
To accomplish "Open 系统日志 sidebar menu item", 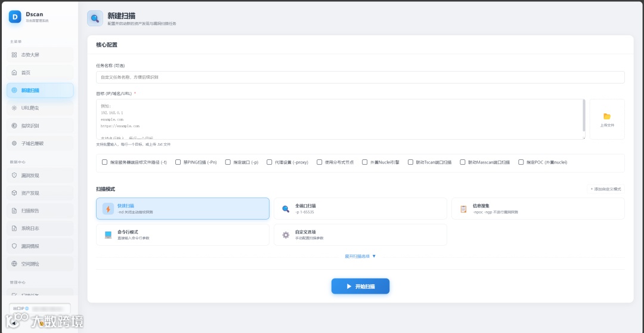I will coord(41,229).
